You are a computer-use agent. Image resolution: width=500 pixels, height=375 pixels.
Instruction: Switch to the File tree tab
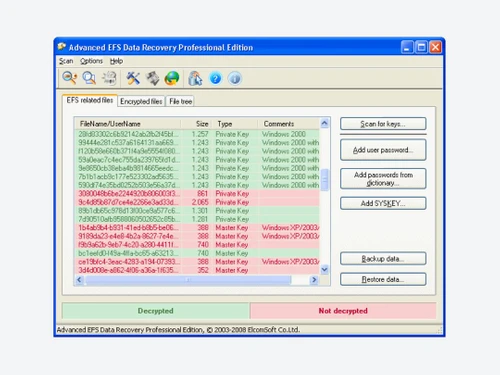click(x=180, y=101)
